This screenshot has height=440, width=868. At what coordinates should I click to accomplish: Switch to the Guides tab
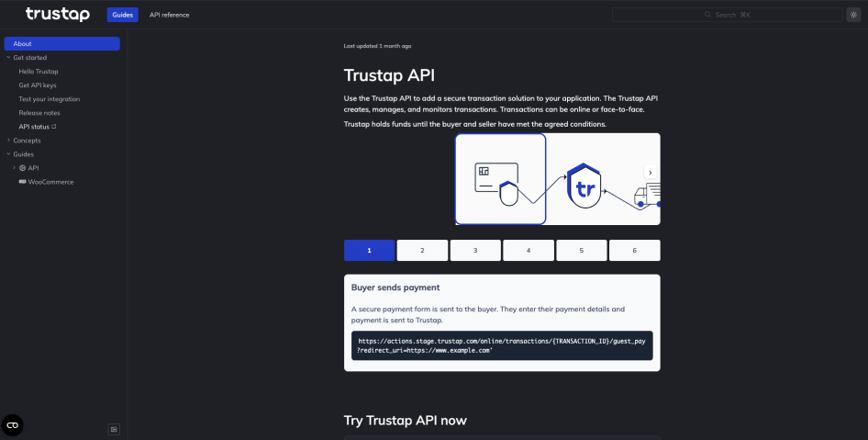pos(122,15)
